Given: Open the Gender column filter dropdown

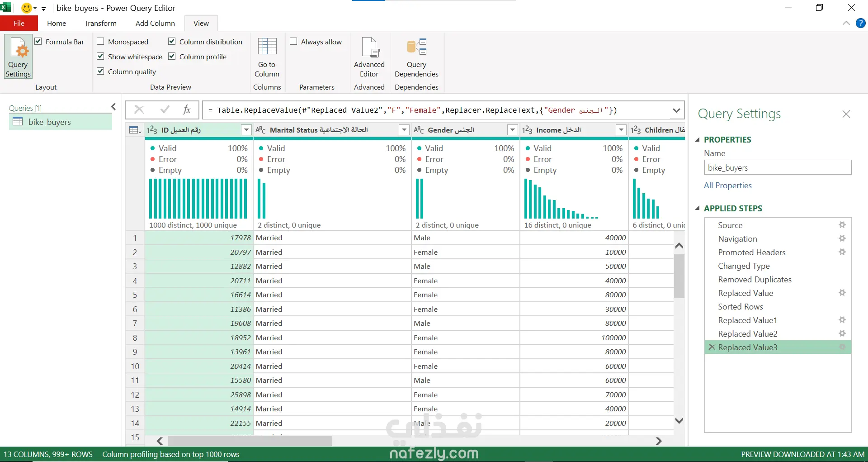Looking at the screenshot, I should click(x=512, y=130).
